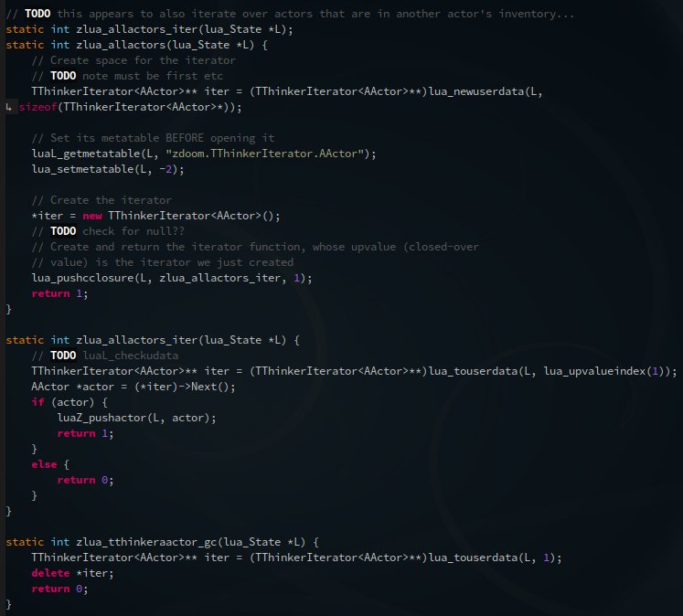Click the comment 'luaL_checkudata'
The height and width of the screenshot is (616, 683).
point(105,356)
